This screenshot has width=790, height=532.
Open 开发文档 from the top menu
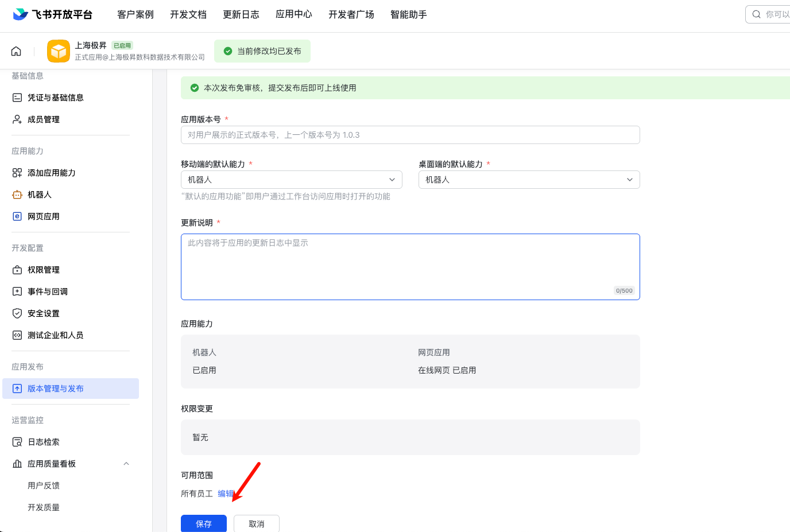tap(188, 14)
